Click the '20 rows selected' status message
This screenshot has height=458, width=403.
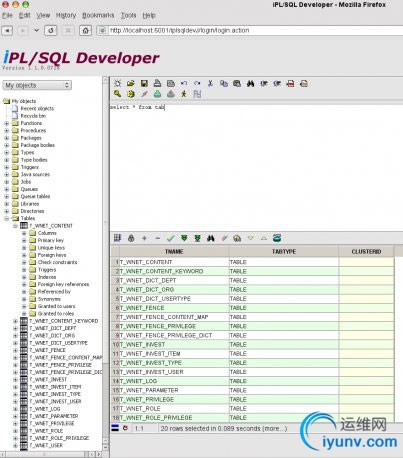pyautogui.click(x=224, y=429)
